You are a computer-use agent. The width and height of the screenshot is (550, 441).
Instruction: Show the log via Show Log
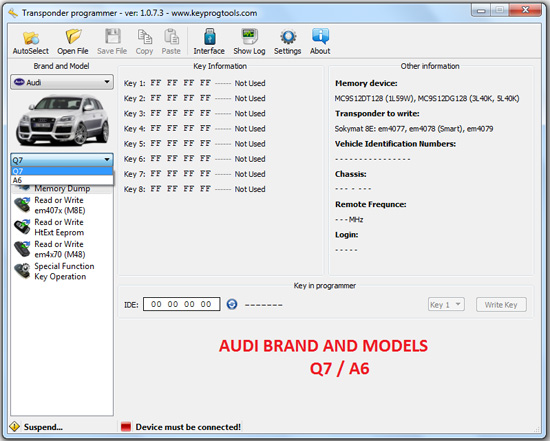[249, 42]
